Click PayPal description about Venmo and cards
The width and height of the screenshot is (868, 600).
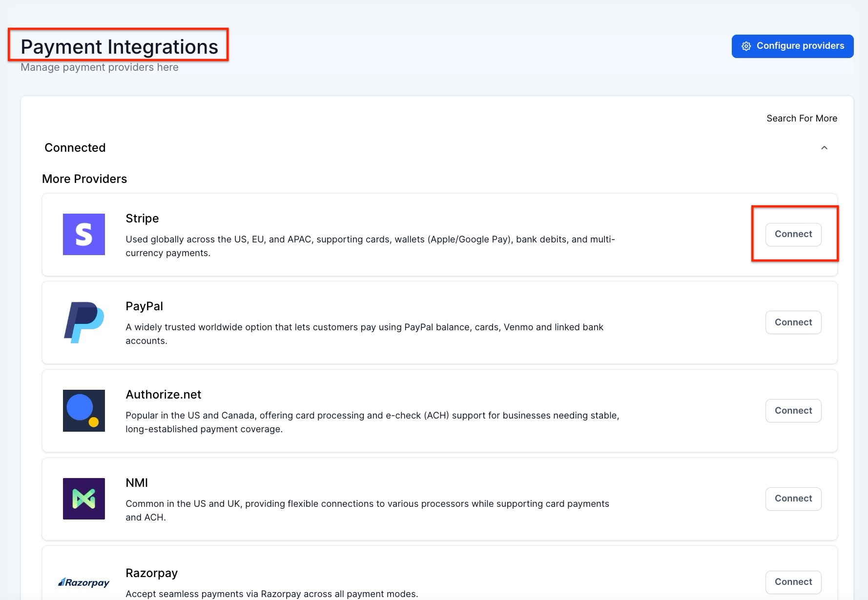point(364,334)
